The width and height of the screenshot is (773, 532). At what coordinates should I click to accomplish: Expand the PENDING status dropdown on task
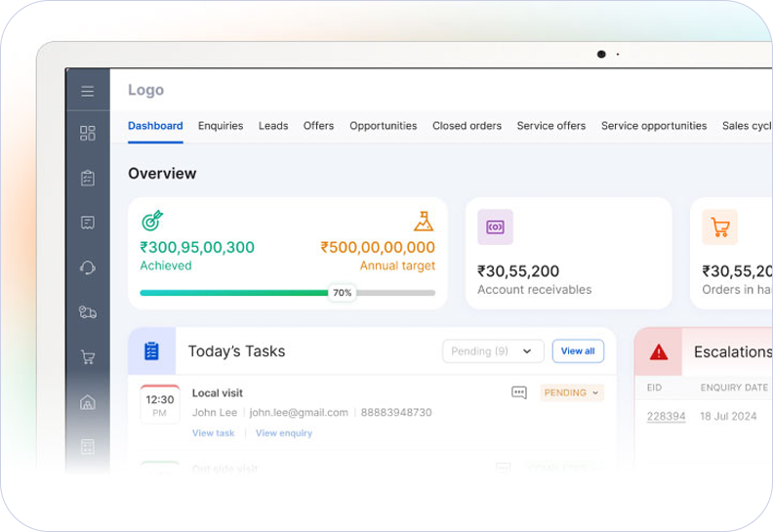572,392
